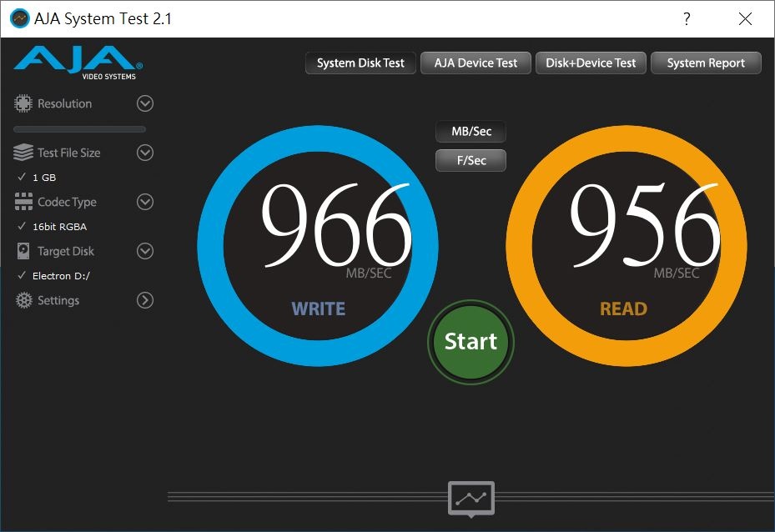Click the Target Disk label
Image resolution: width=775 pixels, height=532 pixels.
(x=66, y=252)
